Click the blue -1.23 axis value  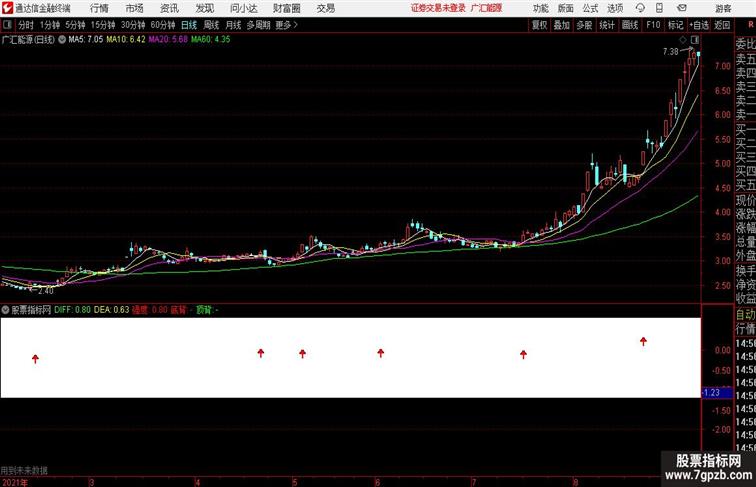(x=716, y=392)
